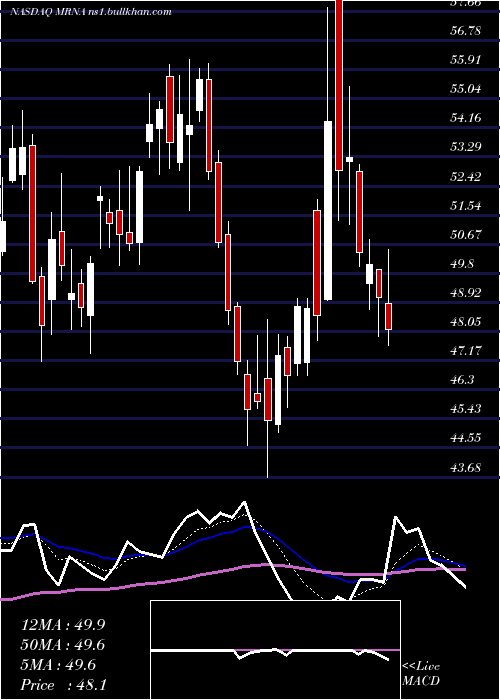Select the 55.04 price axis label
This screenshot has height=700, width=500.
pyautogui.click(x=467, y=89)
